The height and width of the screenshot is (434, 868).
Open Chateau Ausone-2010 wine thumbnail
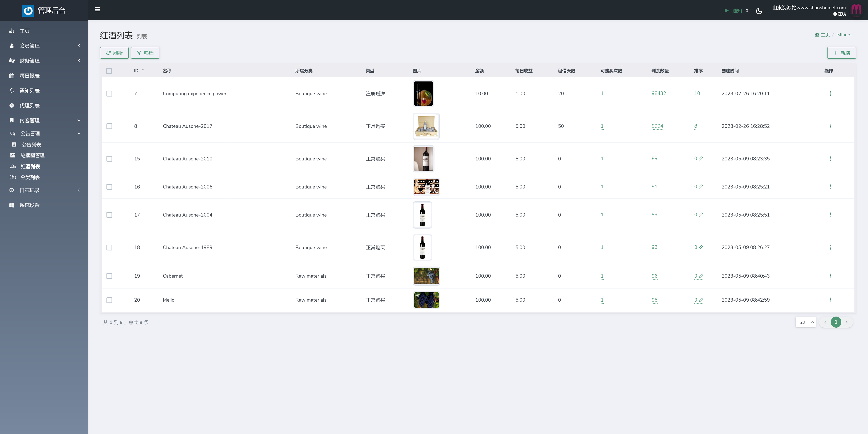point(424,159)
